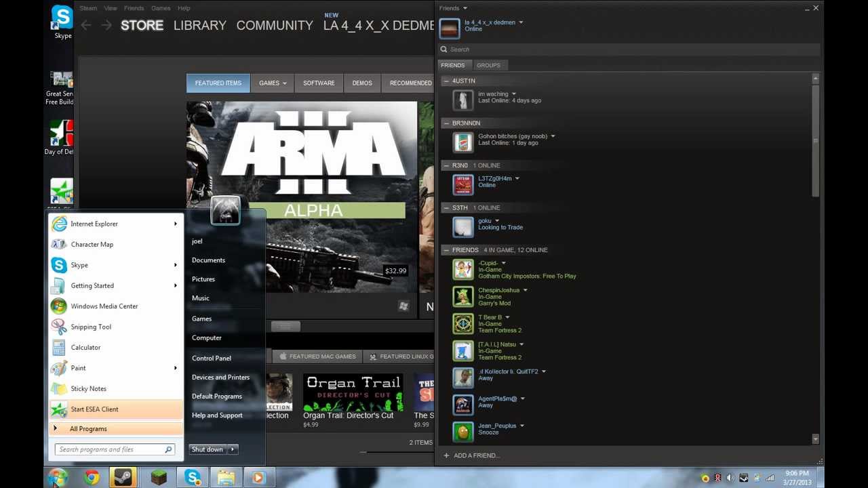Click the Windows platform icon under Arma banner
Screen dimensions: 868x488
tap(403, 306)
